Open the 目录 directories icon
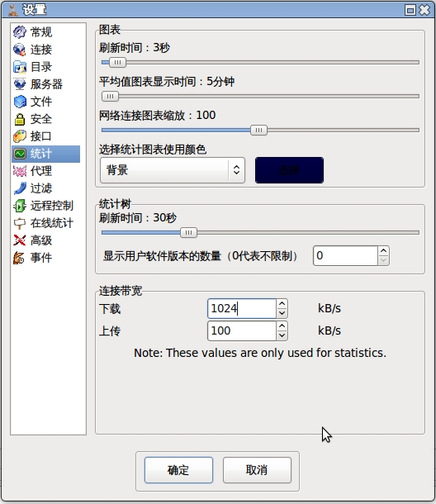The image size is (436, 504). point(20,67)
